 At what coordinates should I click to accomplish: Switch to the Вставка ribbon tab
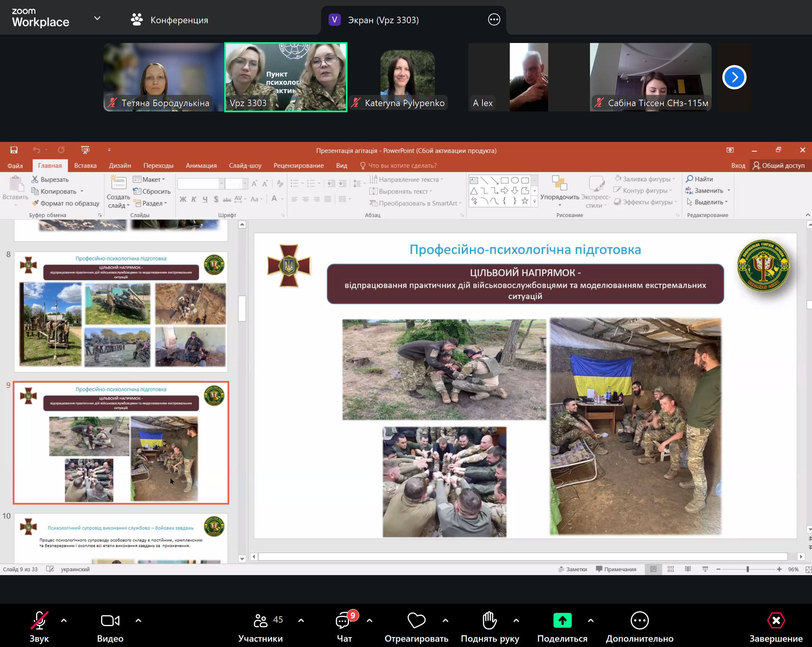[x=85, y=165]
